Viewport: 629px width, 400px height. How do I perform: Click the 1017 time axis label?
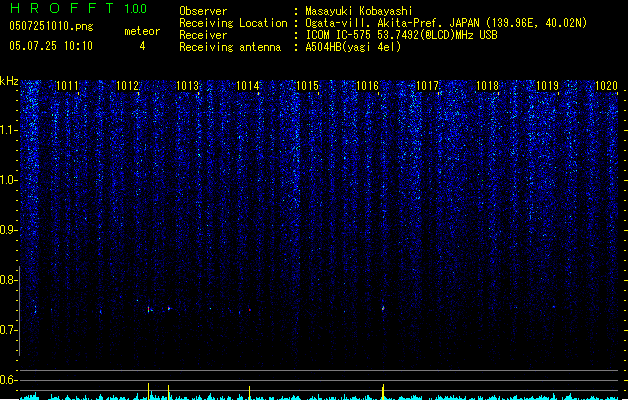coord(427,86)
